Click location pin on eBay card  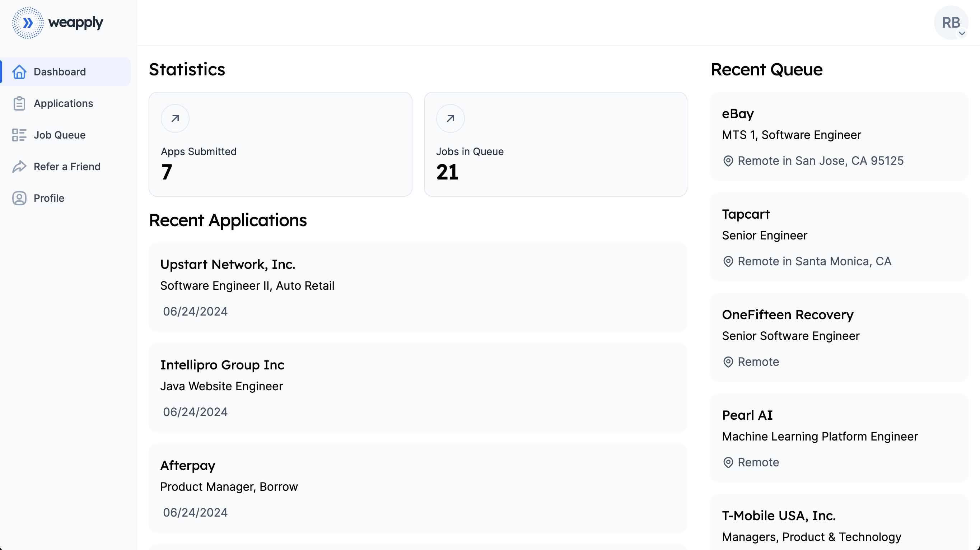tap(728, 161)
